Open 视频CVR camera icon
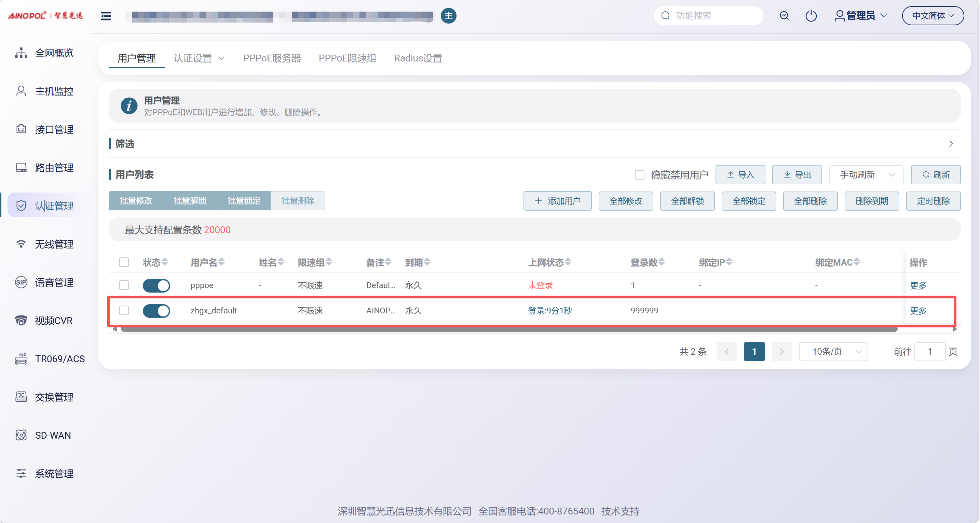 [21, 321]
